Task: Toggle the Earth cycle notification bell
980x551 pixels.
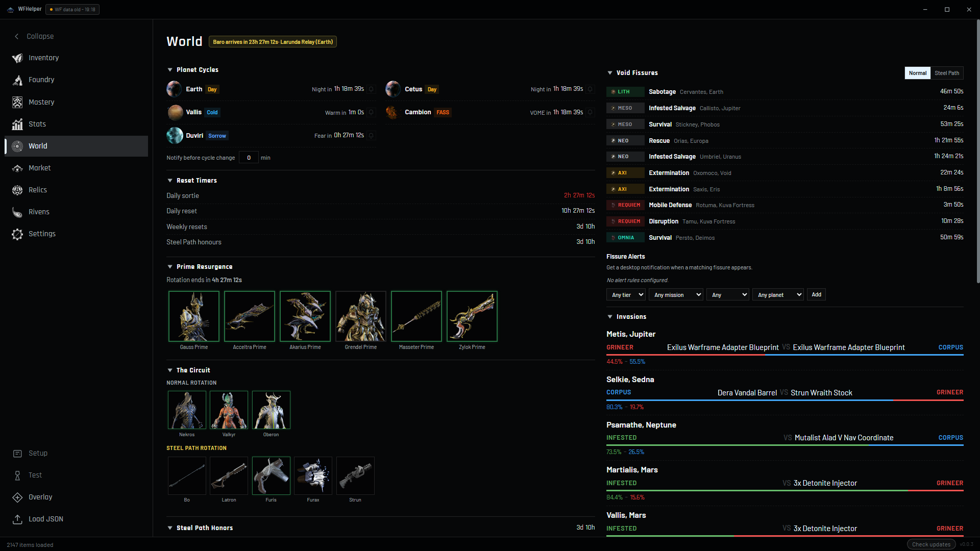Action: click(x=372, y=89)
